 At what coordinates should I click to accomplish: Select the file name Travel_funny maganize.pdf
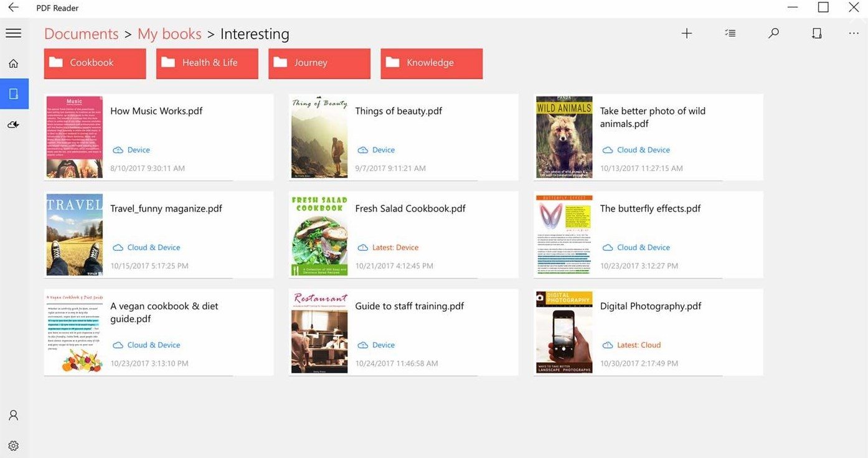[166, 208]
